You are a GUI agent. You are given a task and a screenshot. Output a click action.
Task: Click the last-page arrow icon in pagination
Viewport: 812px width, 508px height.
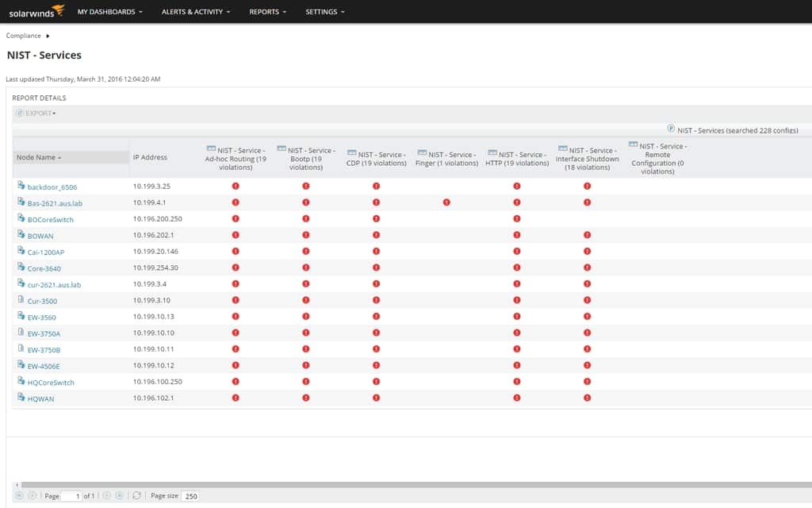(x=120, y=495)
